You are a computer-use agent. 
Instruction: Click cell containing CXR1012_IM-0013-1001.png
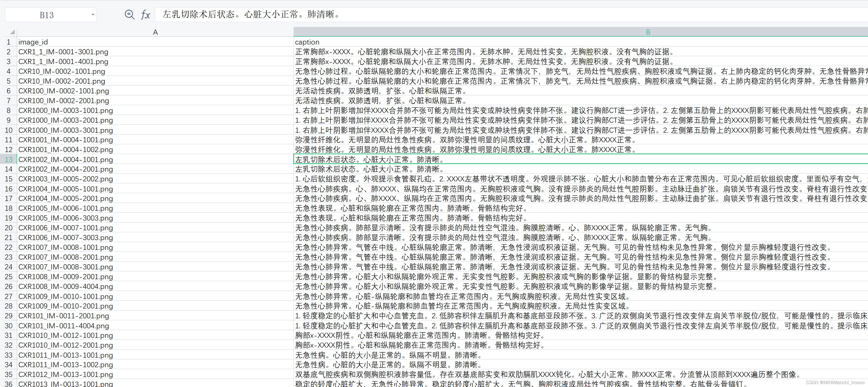[66, 375]
